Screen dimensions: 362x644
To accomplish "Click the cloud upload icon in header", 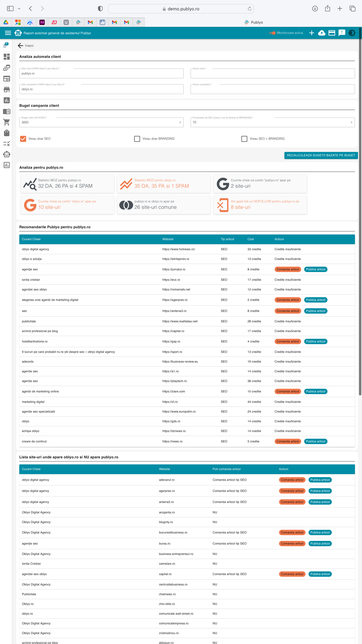I will point(322,33).
